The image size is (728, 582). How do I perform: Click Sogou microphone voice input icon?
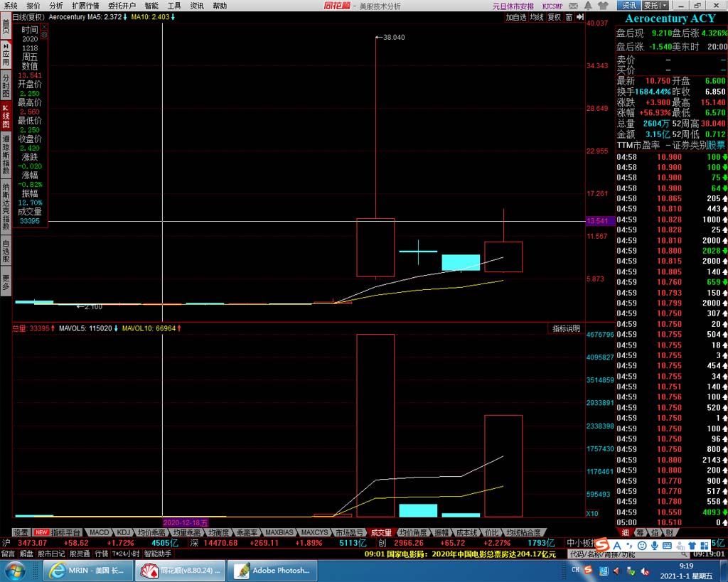tap(654, 546)
